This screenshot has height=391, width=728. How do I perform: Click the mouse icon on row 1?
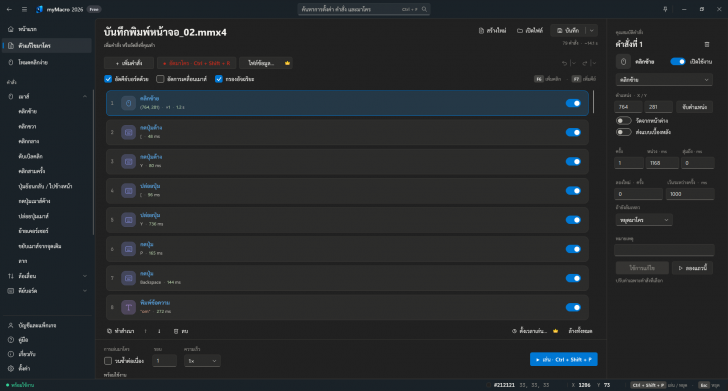point(129,103)
